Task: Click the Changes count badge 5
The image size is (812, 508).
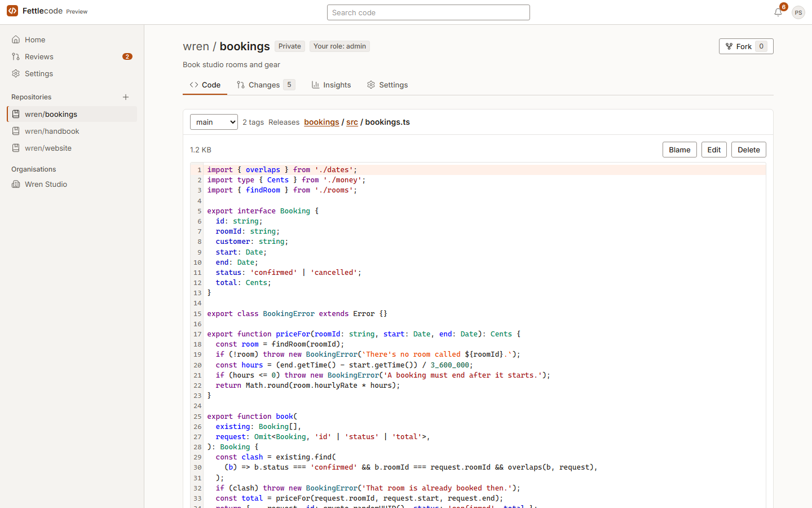Action: coord(289,85)
